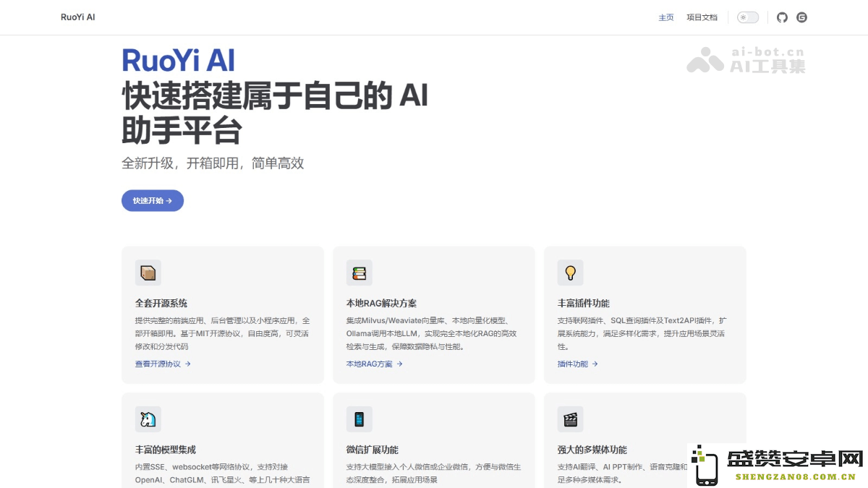This screenshot has height=488, width=868.
Task: Open the Gitee repository icon
Action: click(801, 17)
